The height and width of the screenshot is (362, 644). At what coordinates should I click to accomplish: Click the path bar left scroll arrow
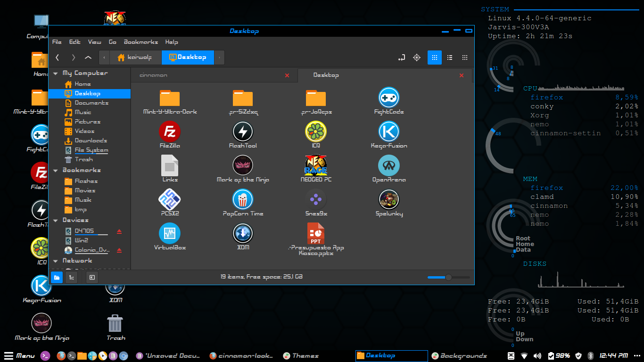pyautogui.click(x=104, y=58)
